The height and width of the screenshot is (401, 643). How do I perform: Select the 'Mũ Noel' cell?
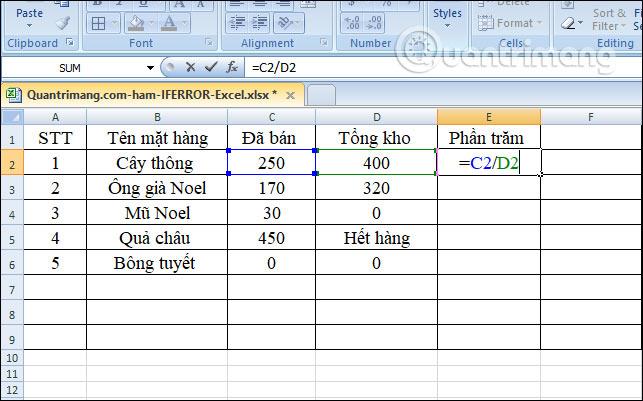(x=157, y=213)
